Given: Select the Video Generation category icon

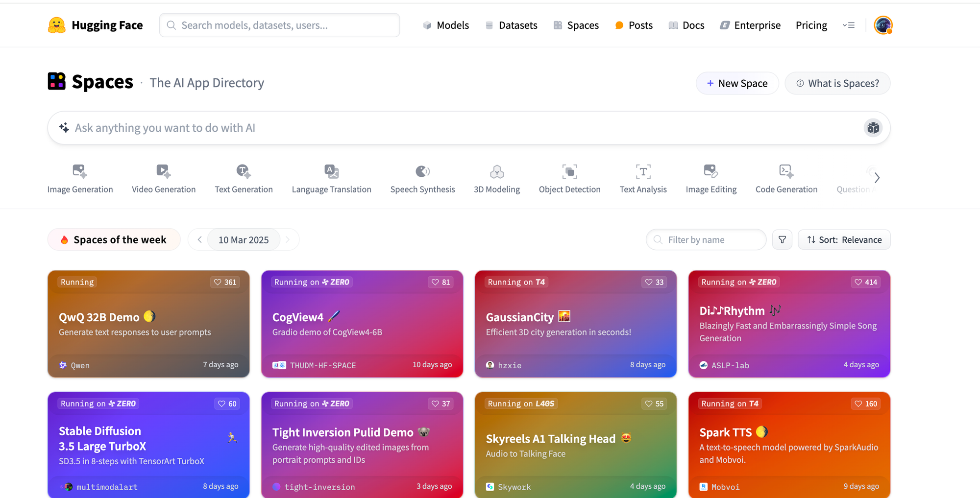Looking at the screenshot, I should click(163, 171).
